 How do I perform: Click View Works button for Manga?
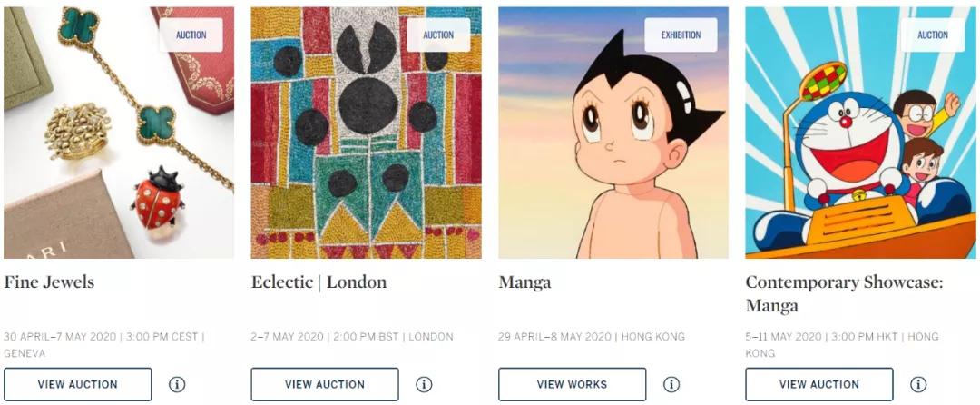click(x=572, y=384)
